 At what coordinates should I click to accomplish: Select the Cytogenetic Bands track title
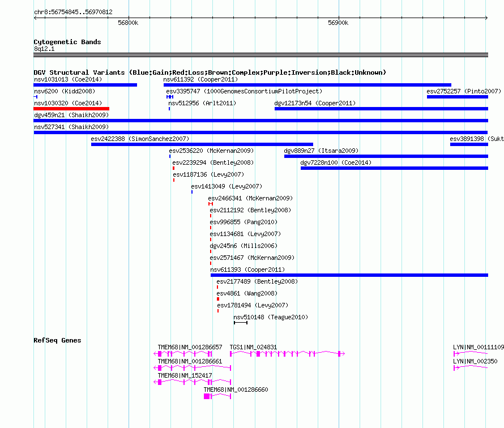point(67,42)
